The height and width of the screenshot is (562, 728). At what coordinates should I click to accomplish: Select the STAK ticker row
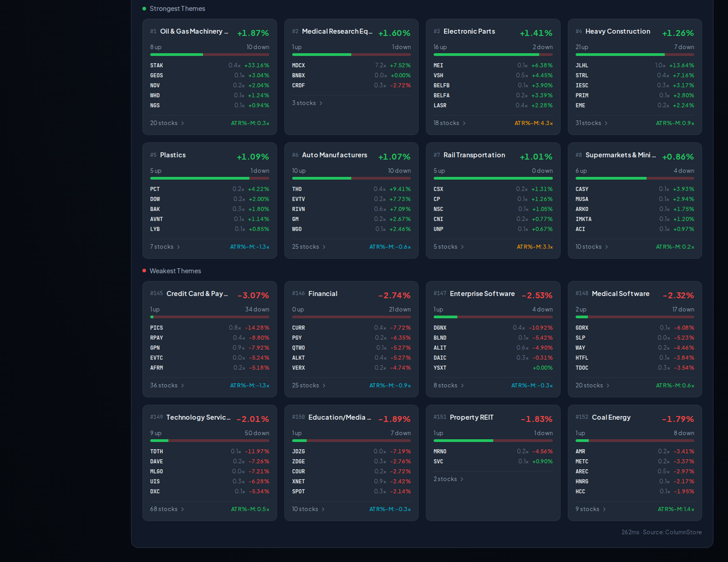coord(210,65)
